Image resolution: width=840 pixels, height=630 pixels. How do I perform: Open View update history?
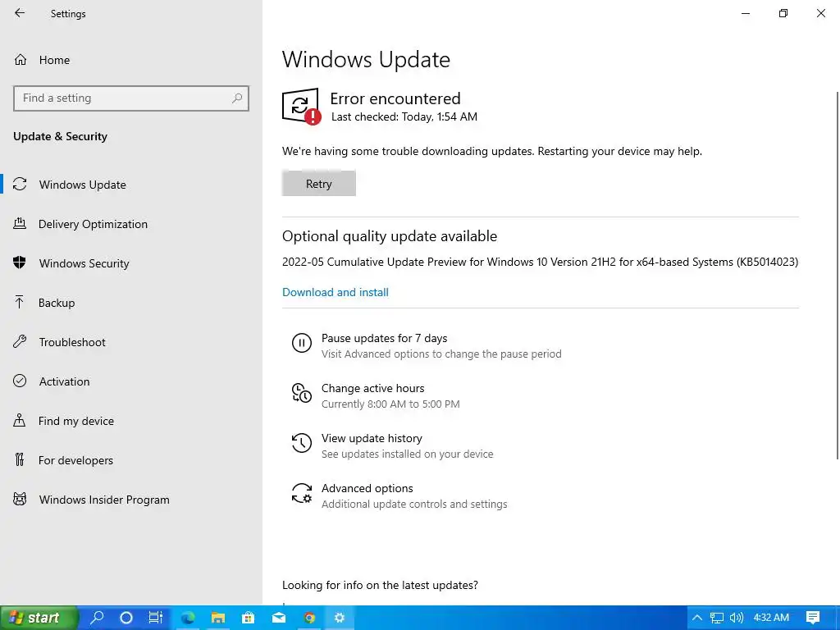(372, 438)
